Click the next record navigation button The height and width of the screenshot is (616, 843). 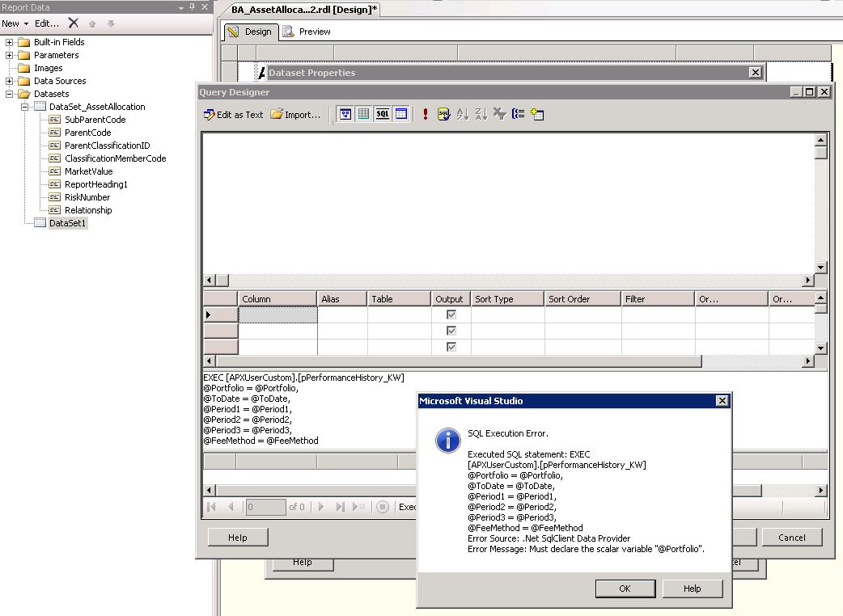[321, 507]
